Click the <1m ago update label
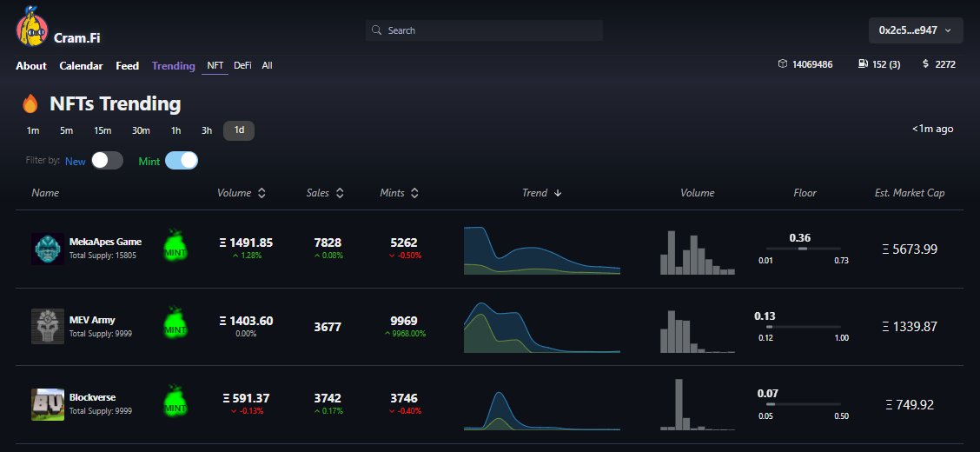Viewport: 980px width, 452px height. (x=932, y=129)
